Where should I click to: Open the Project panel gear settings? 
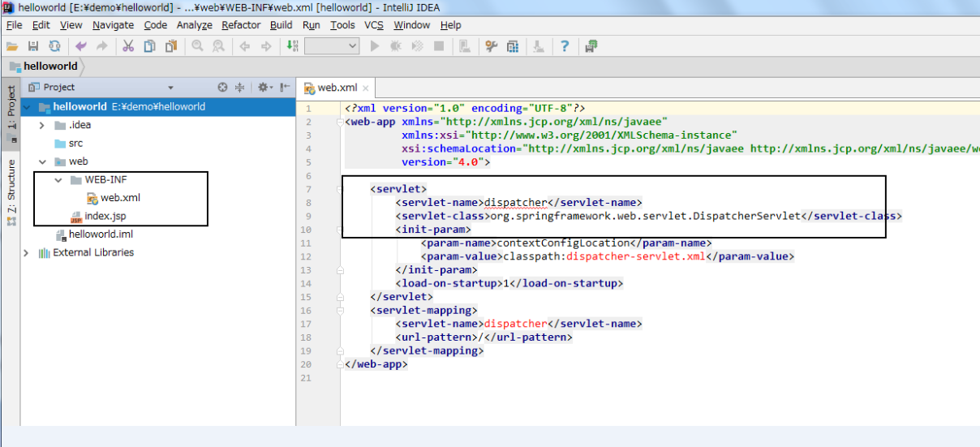pyautogui.click(x=264, y=87)
